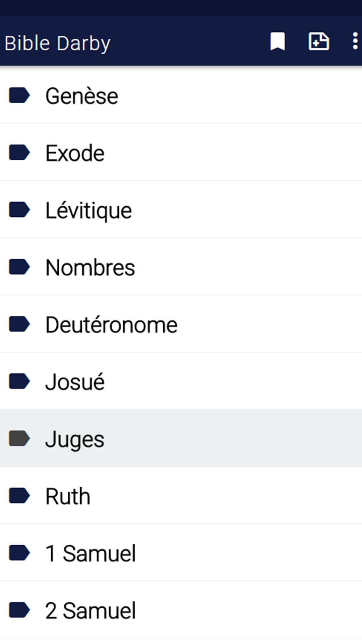Open the Deutéronome book
362x644 pixels.
(111, 325)
